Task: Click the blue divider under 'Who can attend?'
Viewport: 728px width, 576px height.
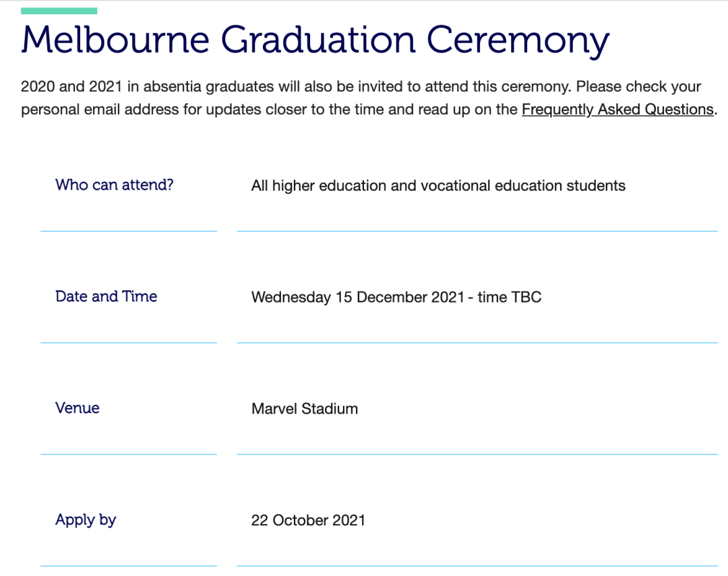Action: pyautogui.click(x=129, y=230)
